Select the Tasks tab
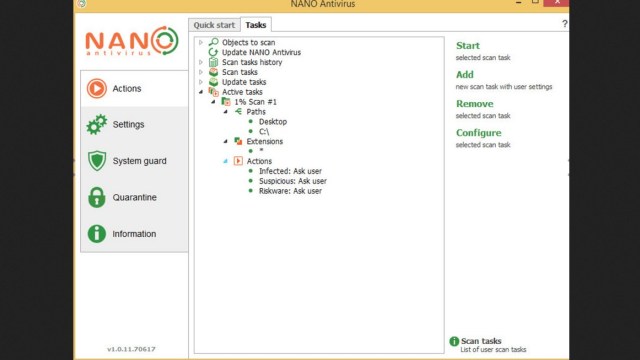This screenshot has width=640, height=360. pyautogui.click(x=256, y=25)
